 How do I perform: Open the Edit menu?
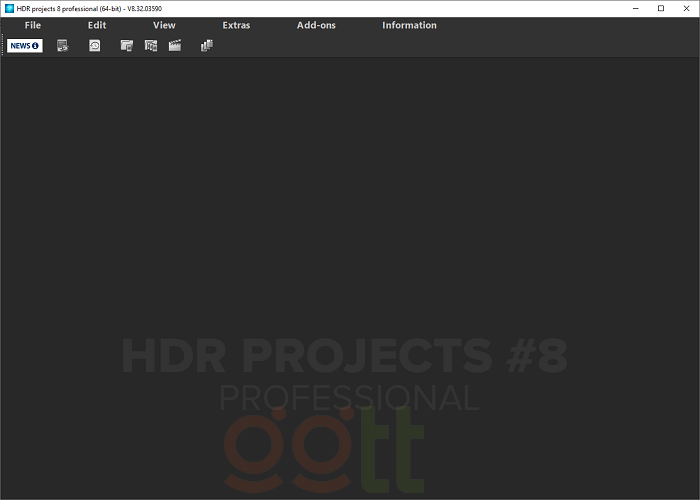[x=97, y=25]
